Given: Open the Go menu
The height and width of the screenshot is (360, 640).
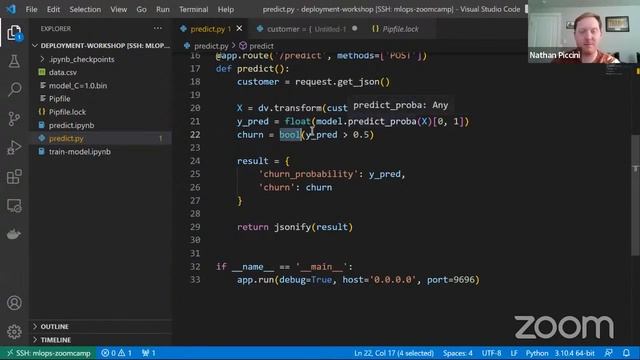Looking at the screenshot, I should 141,9.
